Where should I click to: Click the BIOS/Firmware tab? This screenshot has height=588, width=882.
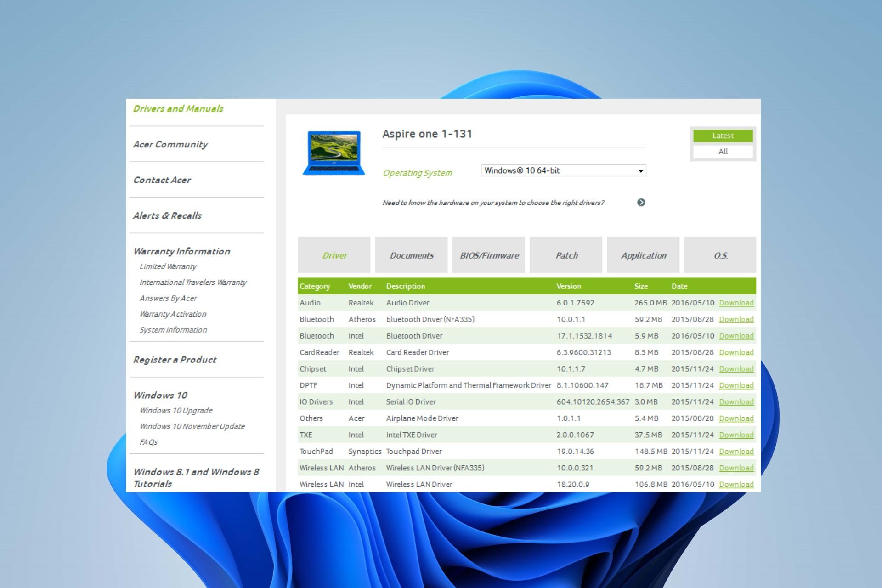(x=489, y=255)
